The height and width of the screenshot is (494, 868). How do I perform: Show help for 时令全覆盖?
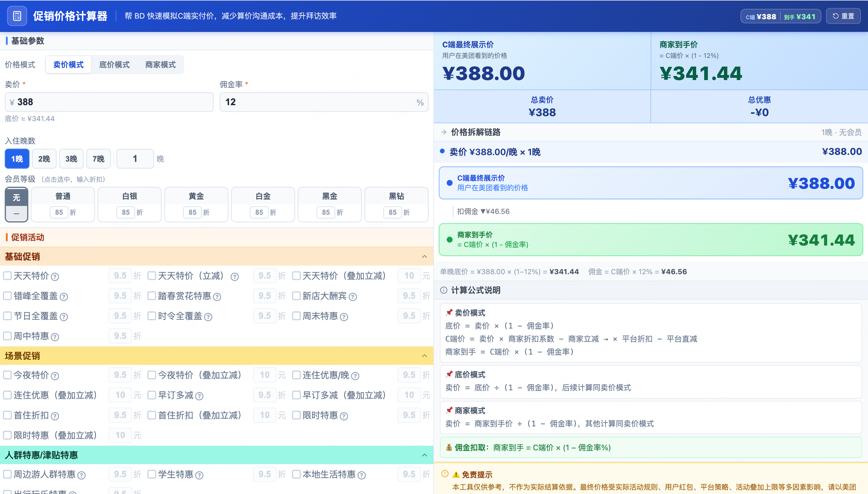click(208, 316)
